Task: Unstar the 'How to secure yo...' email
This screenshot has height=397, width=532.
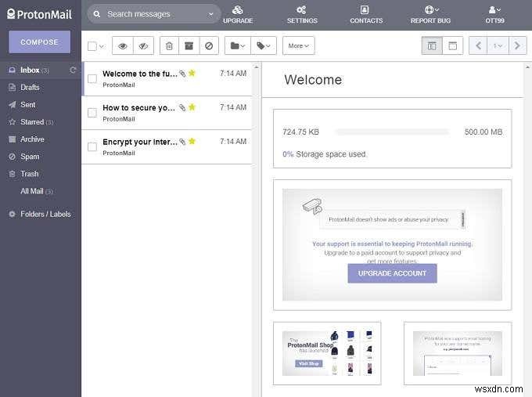Action: pos(192,107)
